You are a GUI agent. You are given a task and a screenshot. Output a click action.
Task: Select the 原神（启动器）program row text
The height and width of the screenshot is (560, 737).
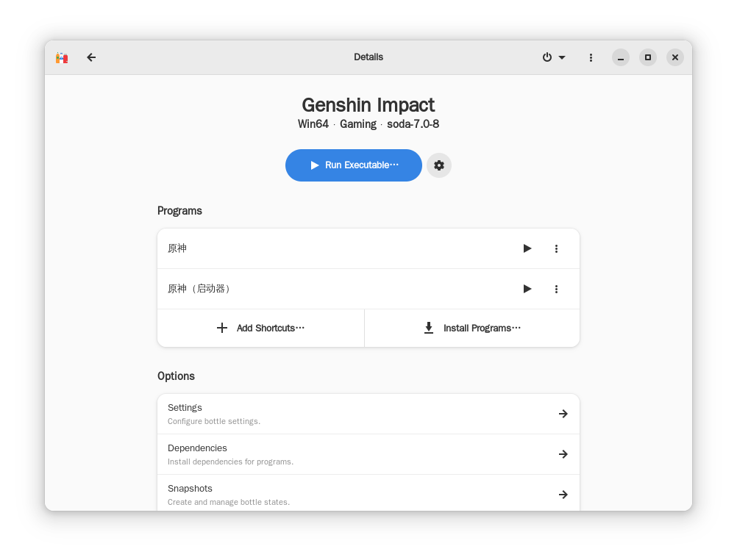[x=199, y=289]
